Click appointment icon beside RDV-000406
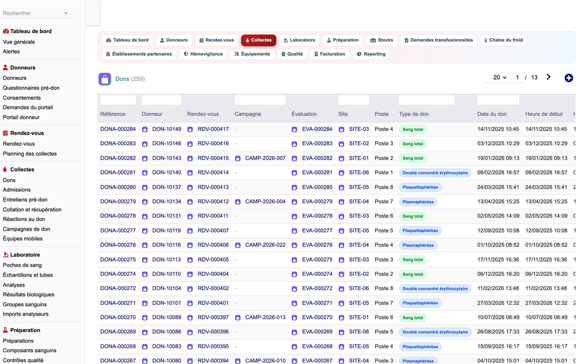The width and height of the screenshot is (588, 364). pos(190,245)
